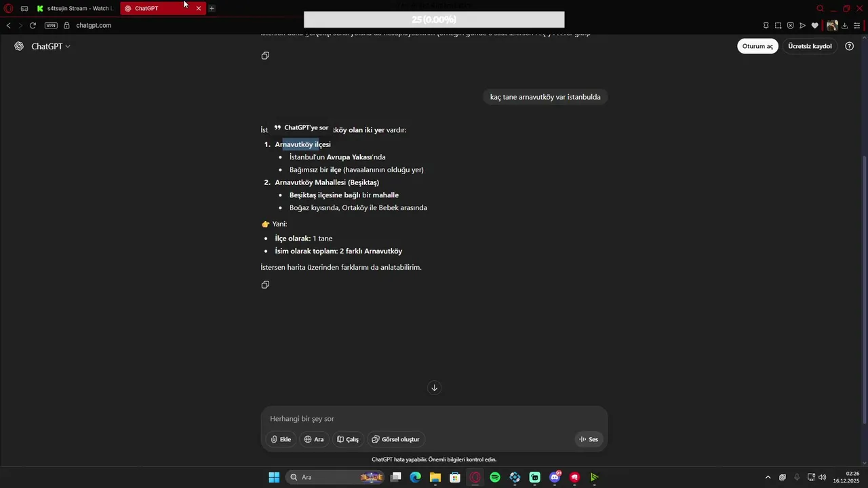Screen dimensions: 868x488
Task: Reload the current page
Action: pos(33,25)
